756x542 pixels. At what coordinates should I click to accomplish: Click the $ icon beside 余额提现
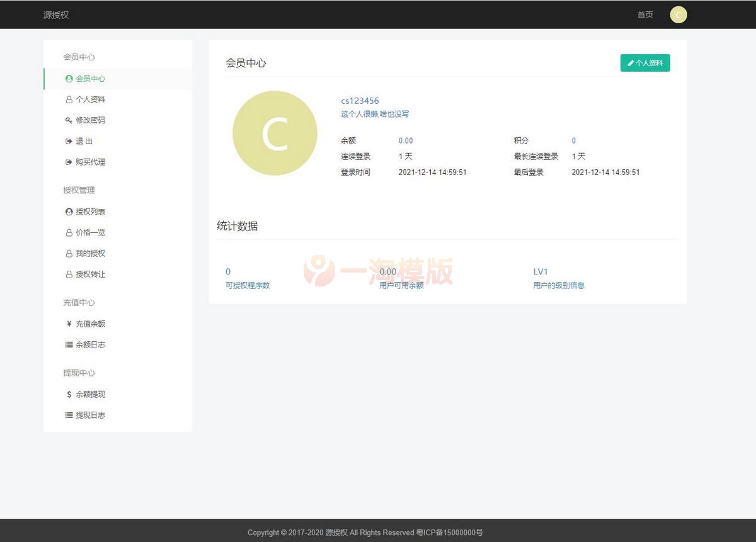[x=69, y=394]
